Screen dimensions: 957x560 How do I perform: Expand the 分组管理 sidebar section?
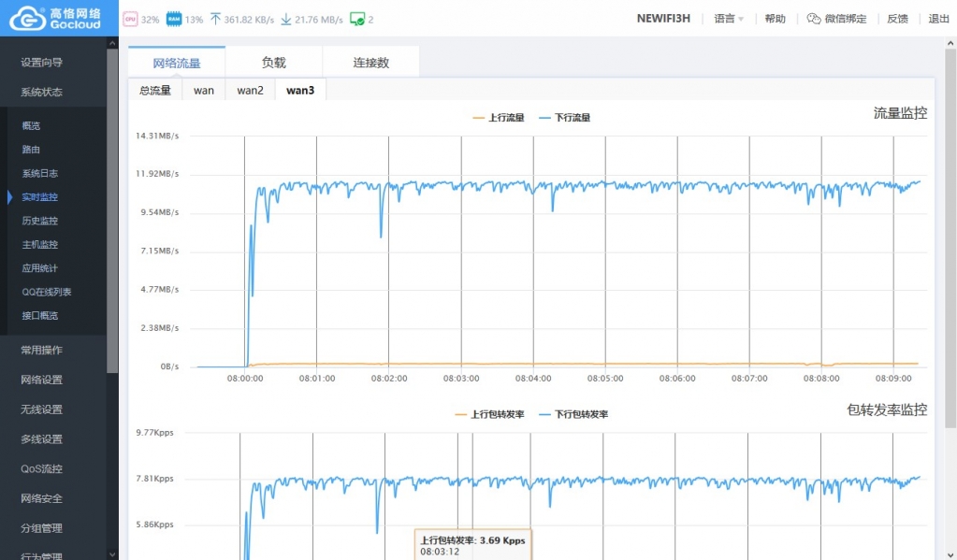coord(41,528)
